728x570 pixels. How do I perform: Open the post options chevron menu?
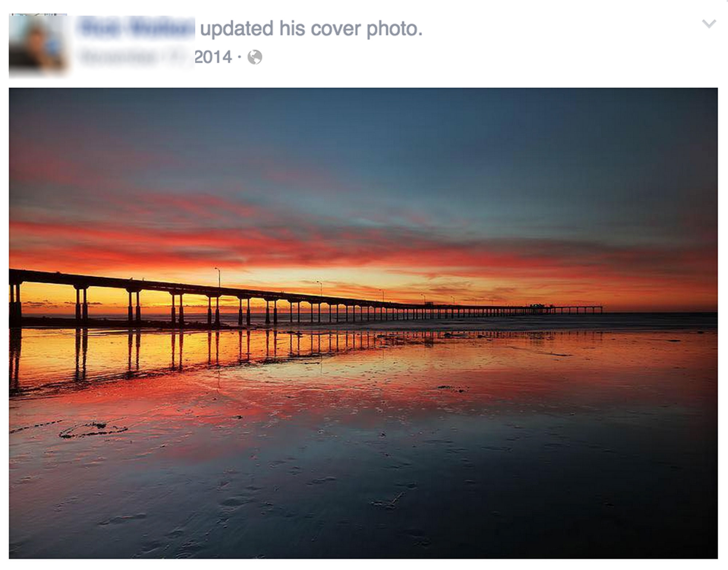coord(709,24)
